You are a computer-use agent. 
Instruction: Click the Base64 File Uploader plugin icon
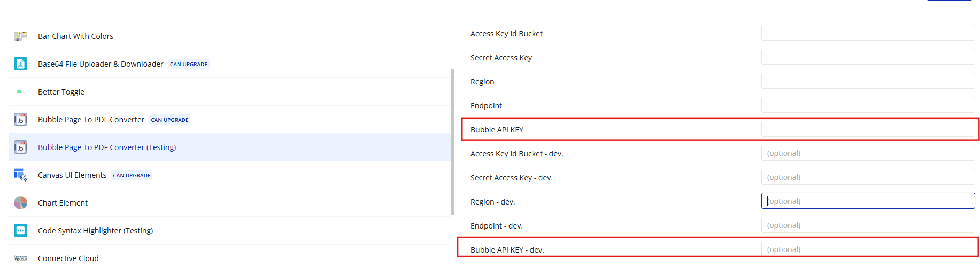click(20, 64)
